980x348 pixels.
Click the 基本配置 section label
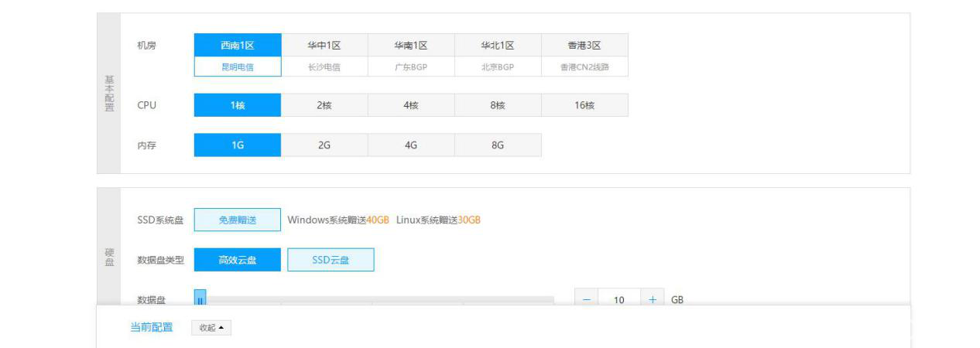point(109,93)
